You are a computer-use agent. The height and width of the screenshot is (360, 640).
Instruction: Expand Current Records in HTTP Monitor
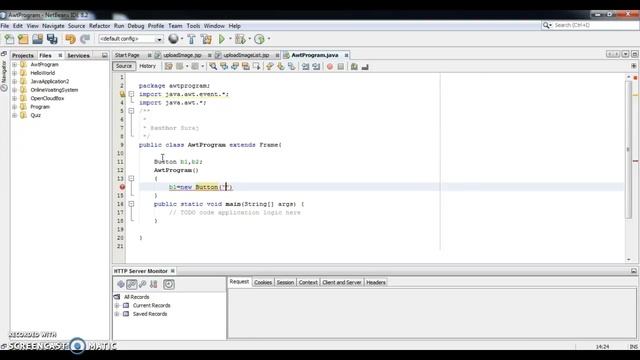tap(117, 305)
